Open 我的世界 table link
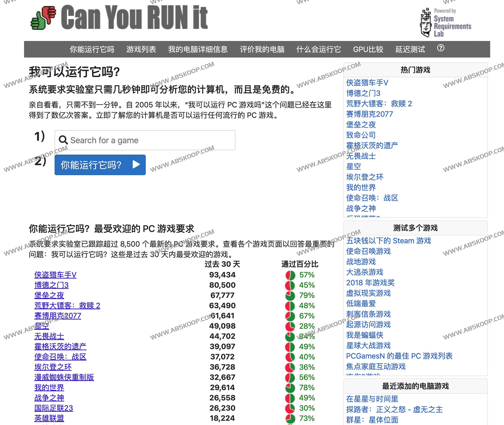 tap(49, 387)
